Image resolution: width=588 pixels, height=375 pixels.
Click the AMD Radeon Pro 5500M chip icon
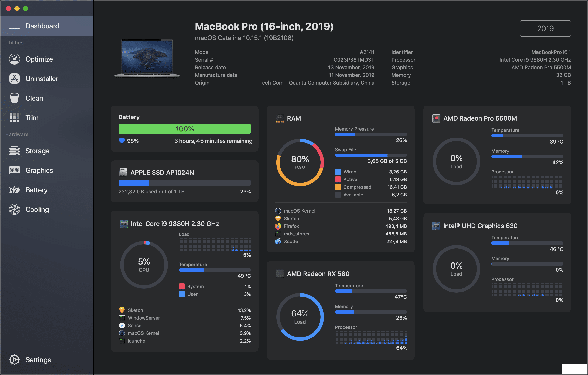(436, 118)
